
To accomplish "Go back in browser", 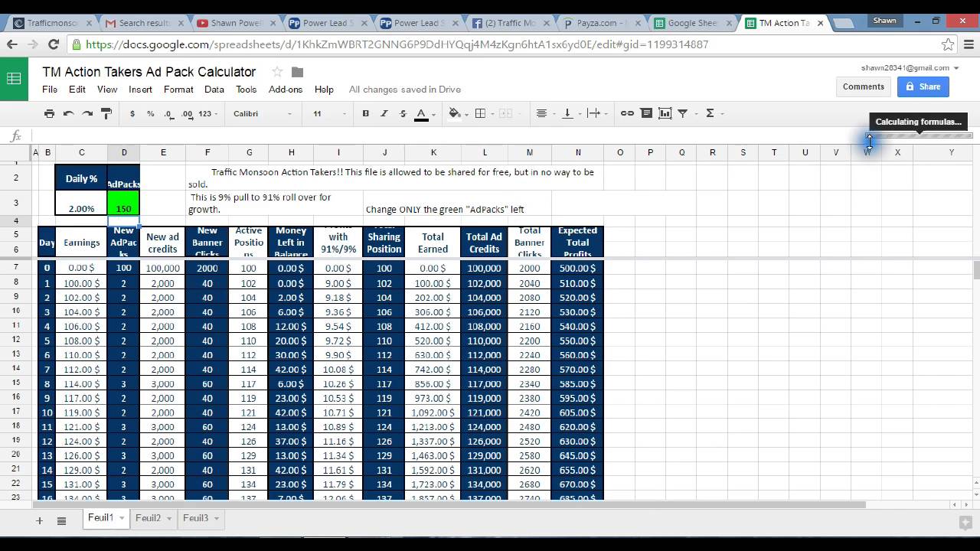I will point(12,44).
